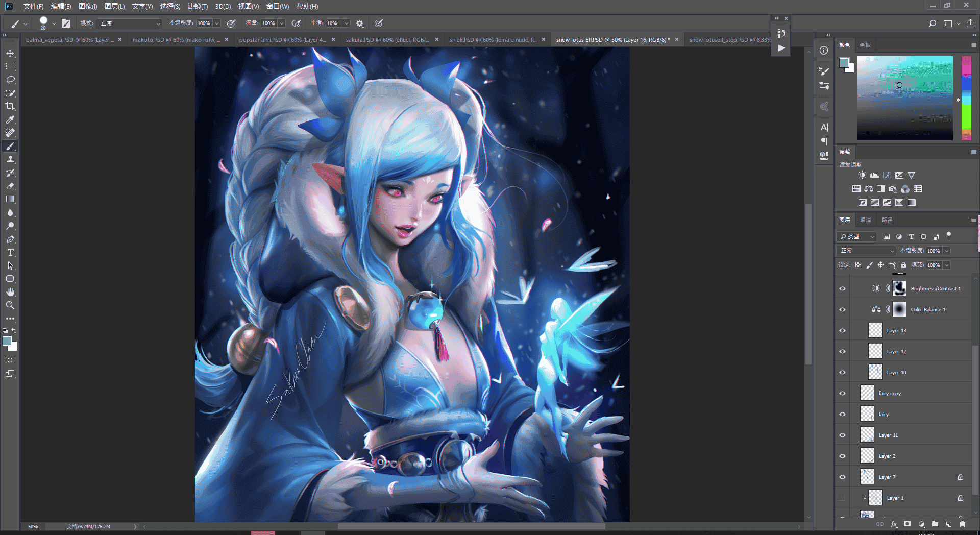
Task: Click the delete layer trash icon
Action: pos(962,524)
